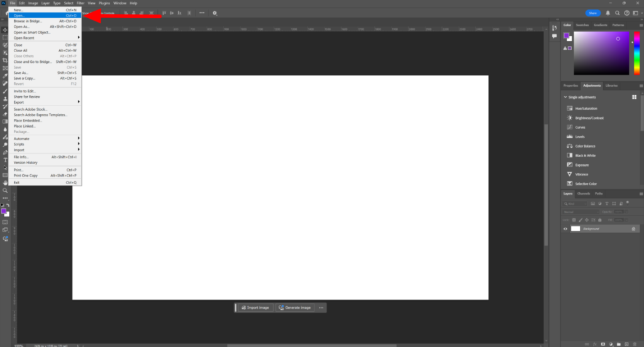Select the Horizontal Type tool
The width and height of the screenshot is (644, 347).
tap(5, 160)
